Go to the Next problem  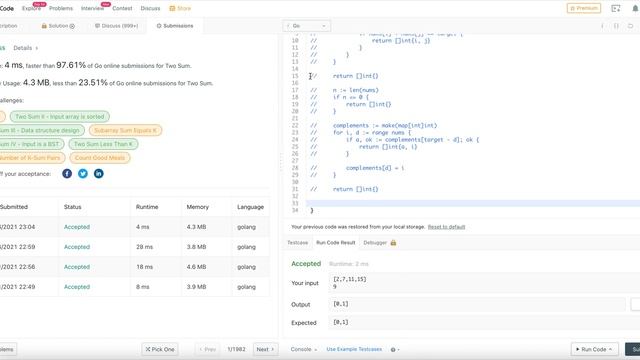(265, 349)
